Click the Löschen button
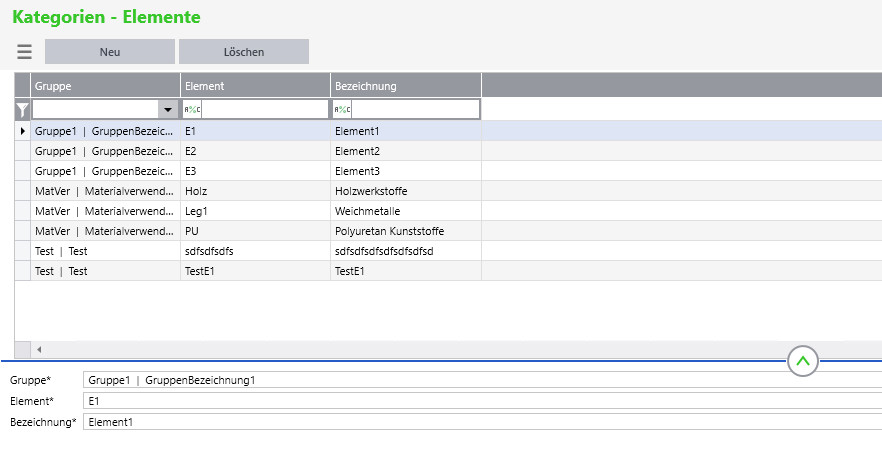882x459 pixels. [244, 52]
